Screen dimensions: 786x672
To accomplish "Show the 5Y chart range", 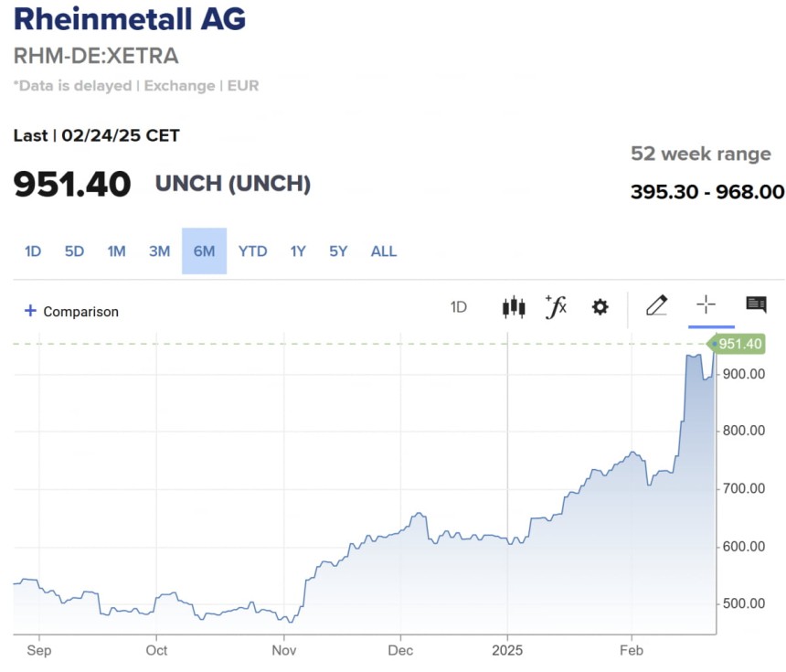I will coord(338,251).
